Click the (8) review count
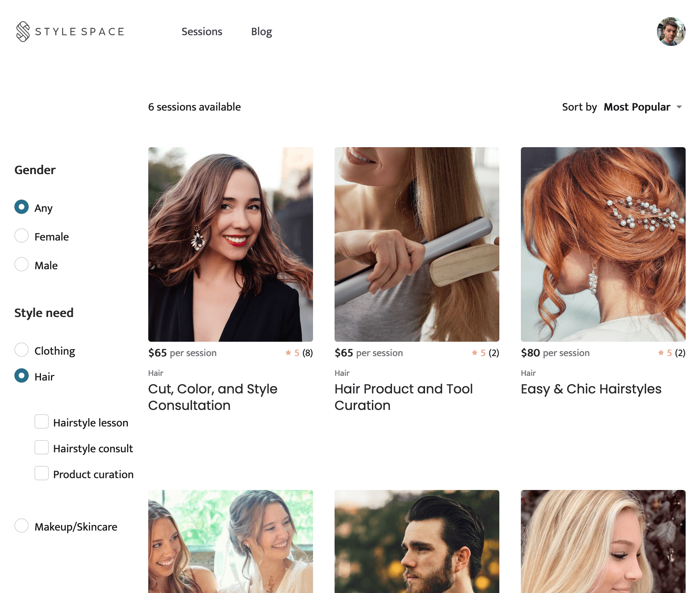This screenshot has height=593, width=700. 307,353
